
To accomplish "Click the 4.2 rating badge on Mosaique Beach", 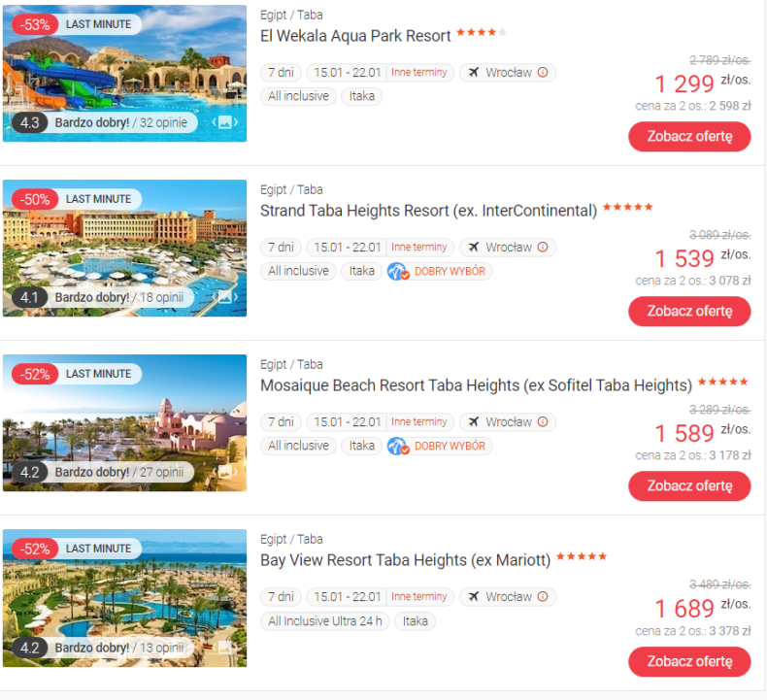I will coord(29,472).
